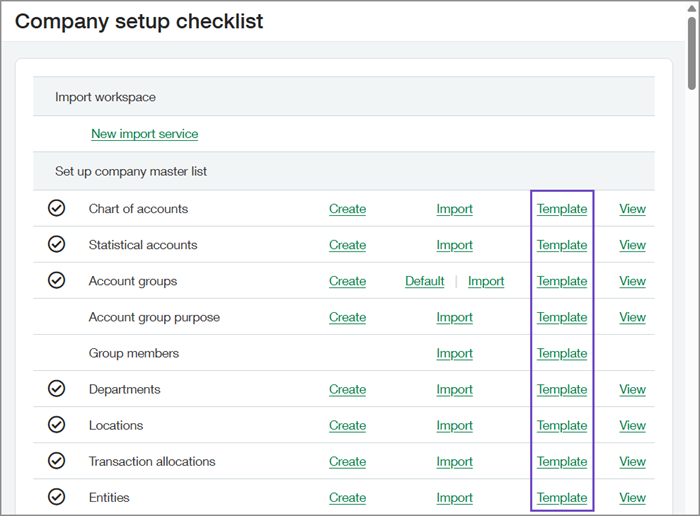Click the Import link for Account groups
Viewport: 700px width, 516px height.
486,281
